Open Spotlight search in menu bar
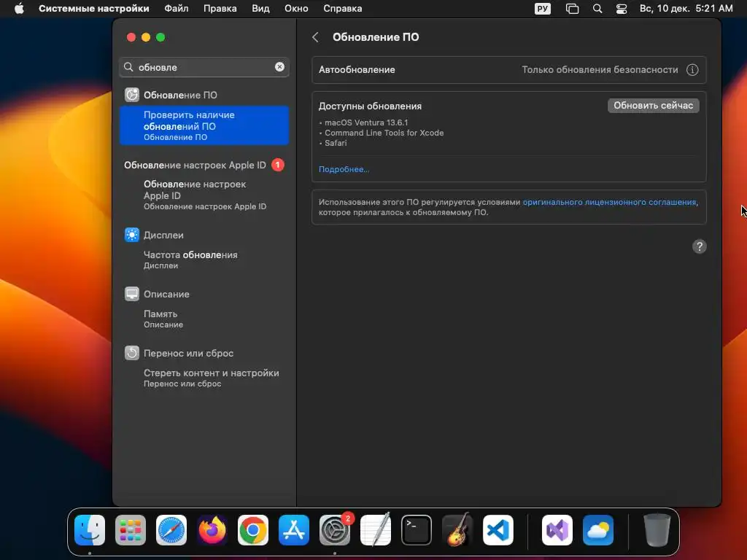 (x=597, y=9)
